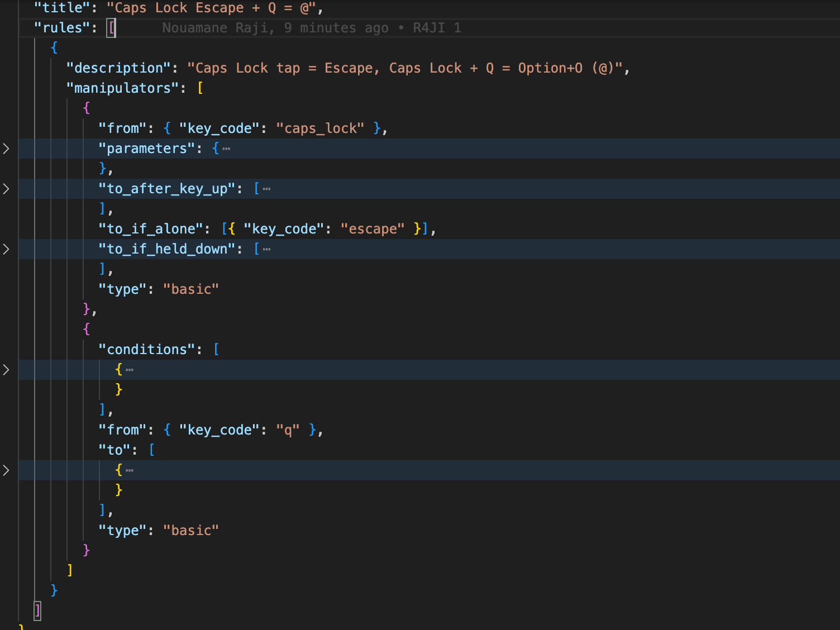840x630 pixels.
Task: Place the cursor in the "escape" key code value
Action: (372, 229)
